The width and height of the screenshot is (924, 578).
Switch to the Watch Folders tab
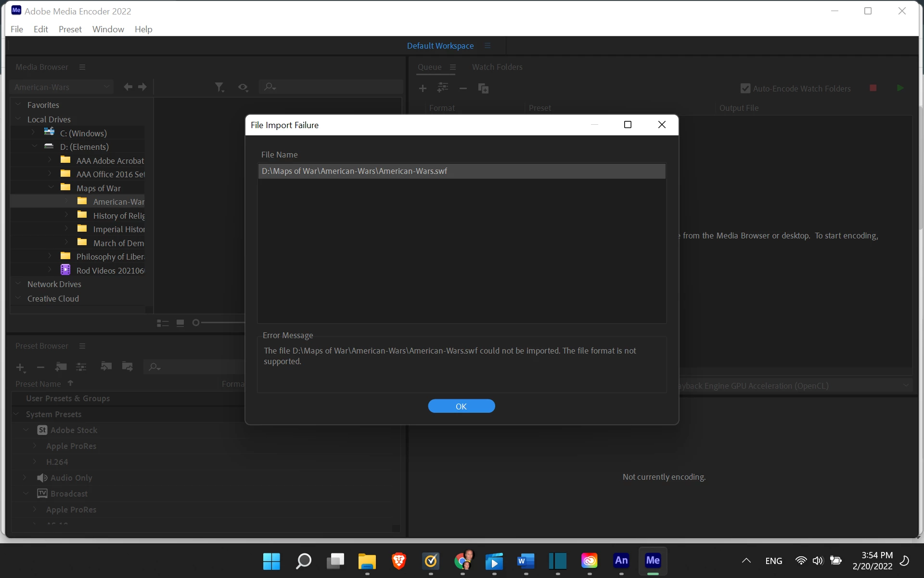click(x=497, y=67)
